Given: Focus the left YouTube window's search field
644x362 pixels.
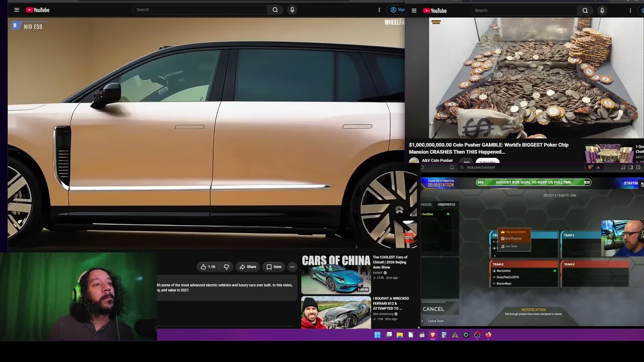Looking at the screenshot, I should [200, 10].
